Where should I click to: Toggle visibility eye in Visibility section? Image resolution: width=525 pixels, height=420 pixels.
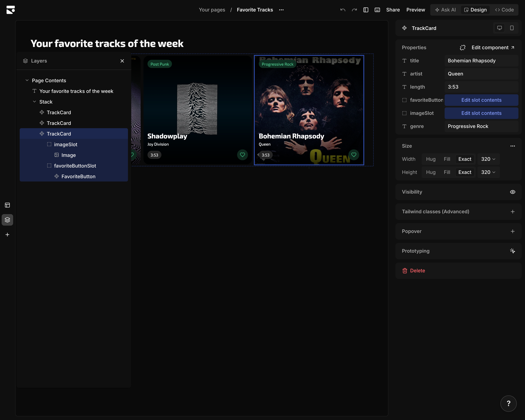coord(512,192)
